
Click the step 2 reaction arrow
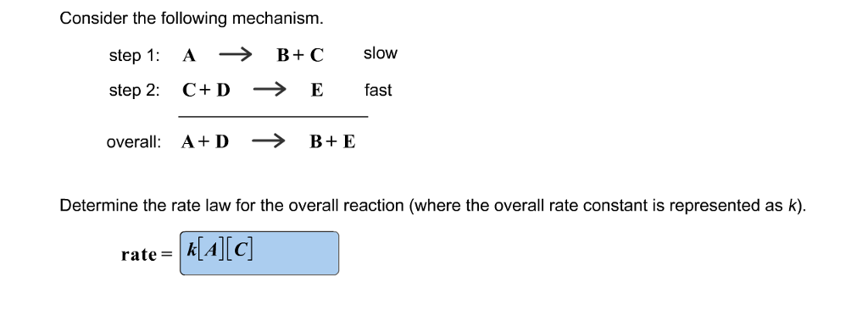coord(269,90)
